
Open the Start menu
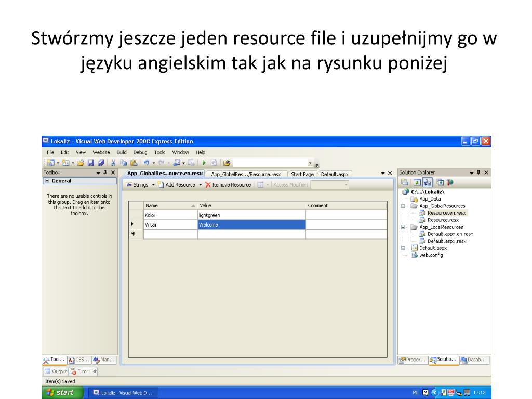62,393
